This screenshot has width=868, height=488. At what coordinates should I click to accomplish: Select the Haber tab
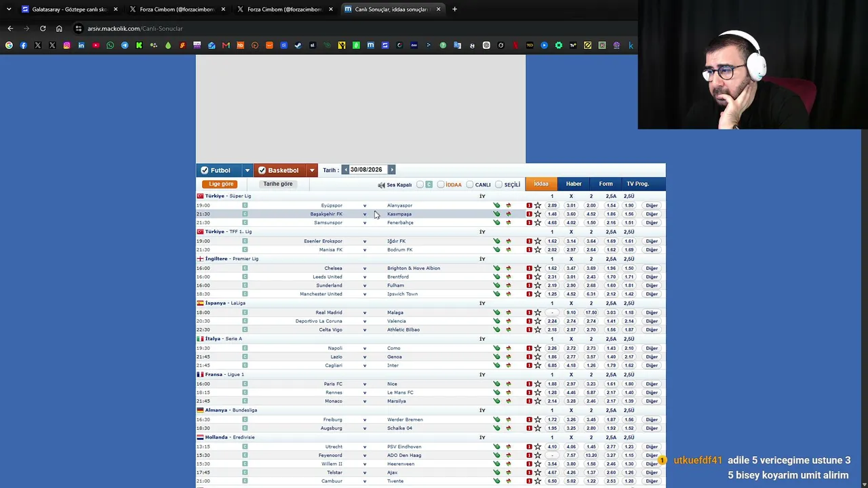coord(574,184)
